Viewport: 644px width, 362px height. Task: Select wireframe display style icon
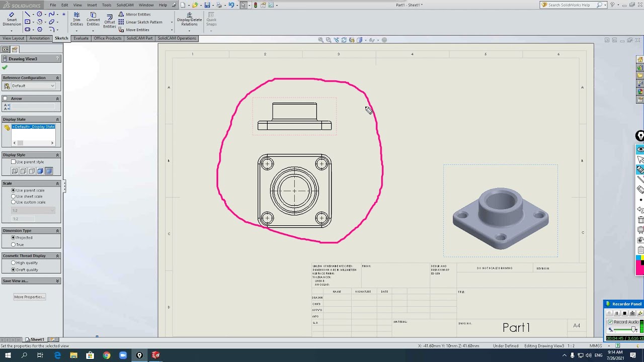(15, 171)
